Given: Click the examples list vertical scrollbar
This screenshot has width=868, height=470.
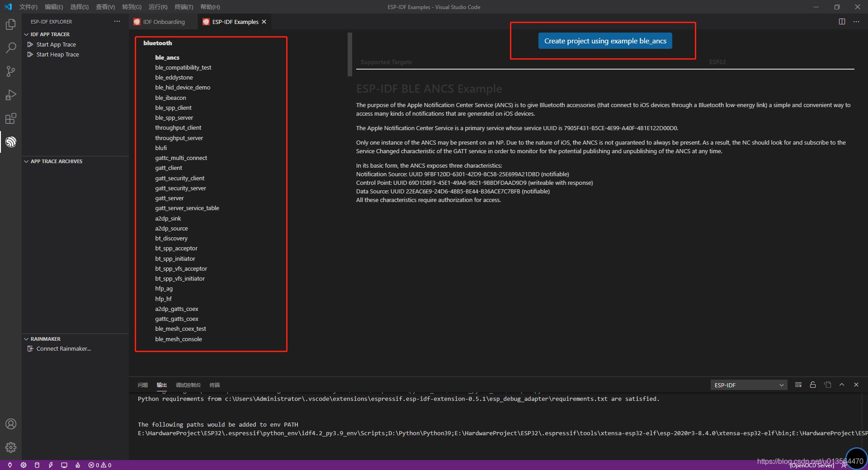Looking at the screenshot, I should coord(349,54).
